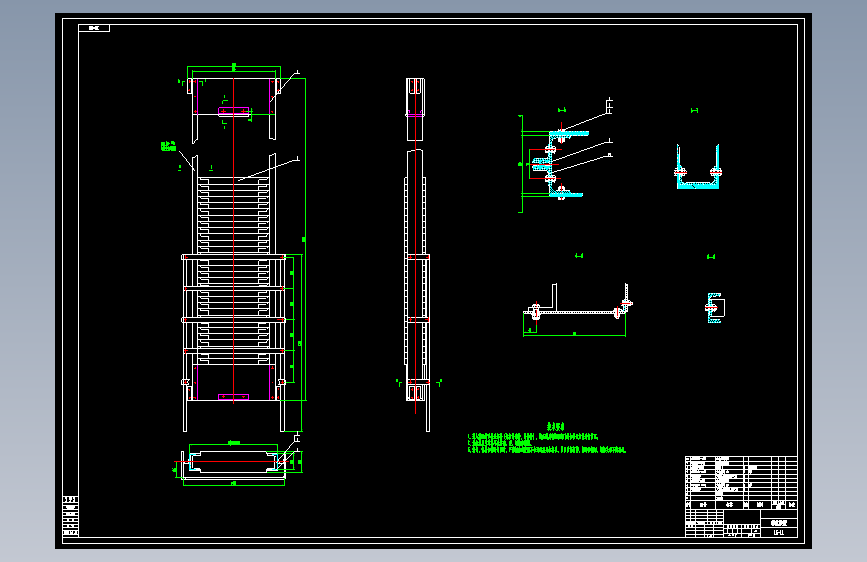Select the white angle bracket section with dimension
867x562 pixels.
pos(577,308)
